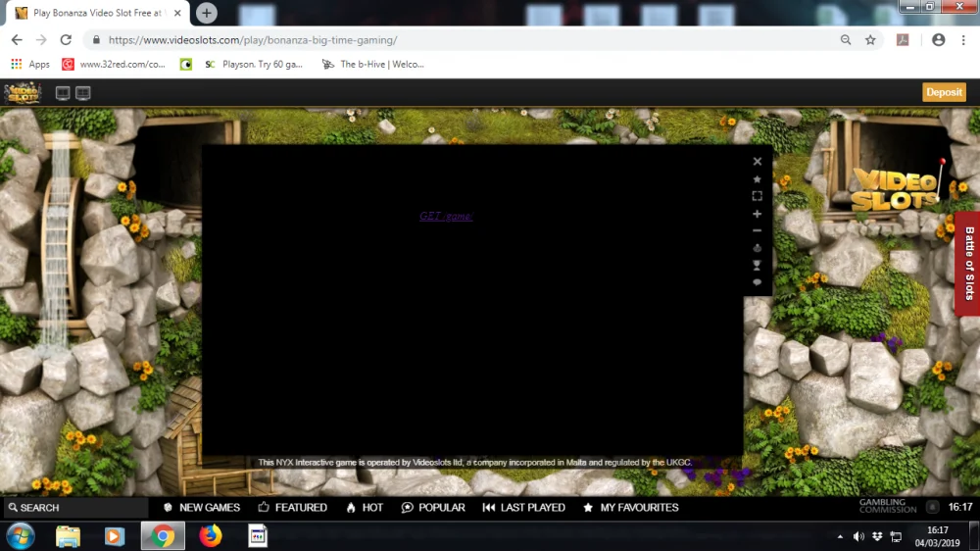Open the Windows Start menu
Viewport: 980px width, 551px height.
[x=21, y=536]
